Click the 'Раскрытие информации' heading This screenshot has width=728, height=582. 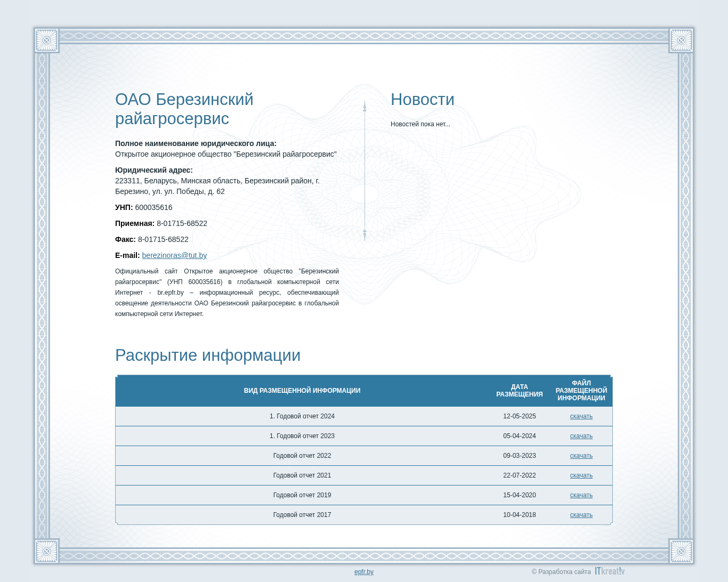pyautogui.click(x=208, y=355)
